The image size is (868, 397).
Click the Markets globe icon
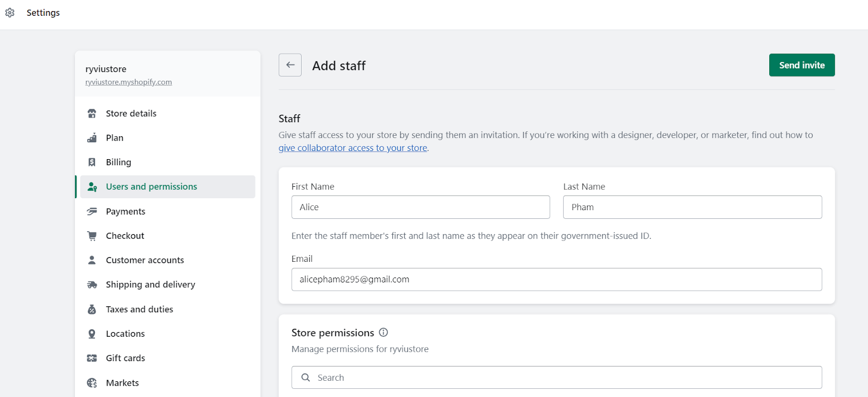tap(92, 383)
